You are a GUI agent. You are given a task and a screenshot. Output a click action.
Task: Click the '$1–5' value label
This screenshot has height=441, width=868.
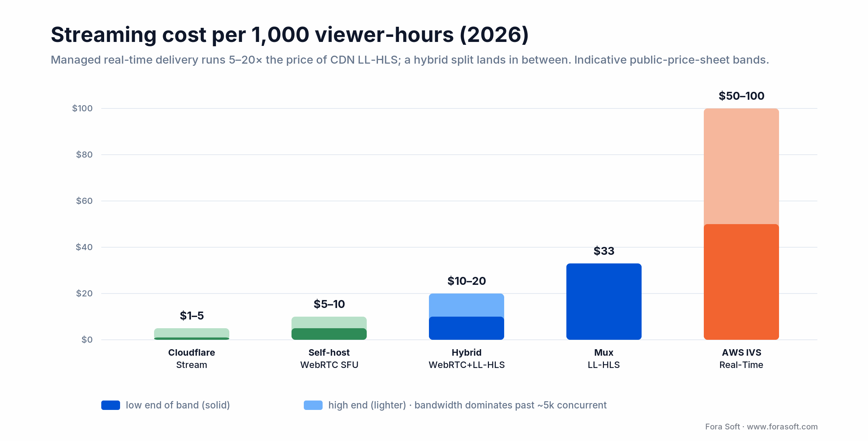pyautogui.click(x=192, y=316)
